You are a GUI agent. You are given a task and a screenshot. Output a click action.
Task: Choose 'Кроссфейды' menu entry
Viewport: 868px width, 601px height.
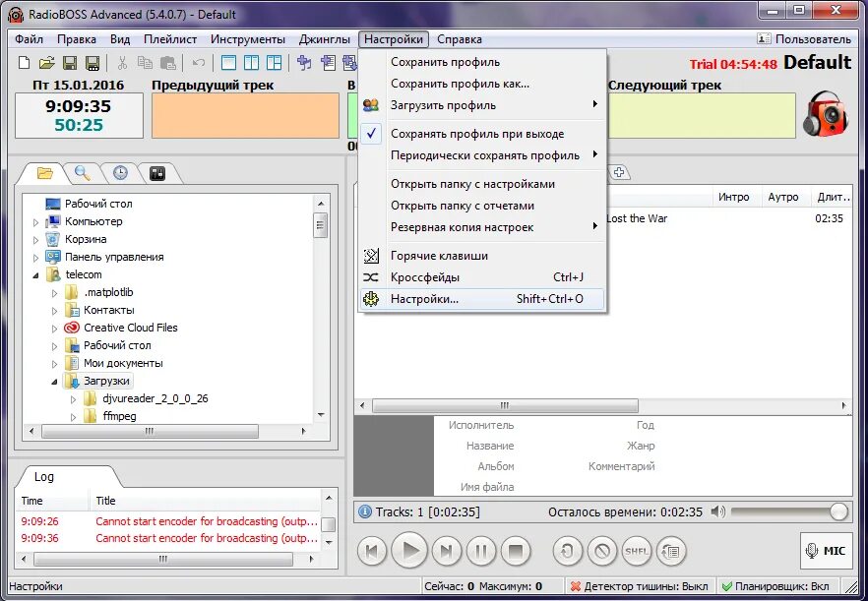pyautogui.click(x=481, y=277)
